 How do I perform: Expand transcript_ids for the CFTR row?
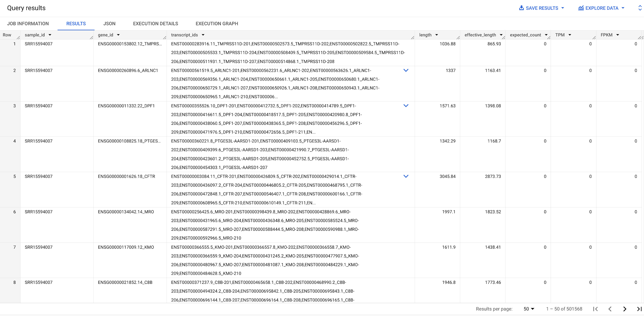[406, 176]
